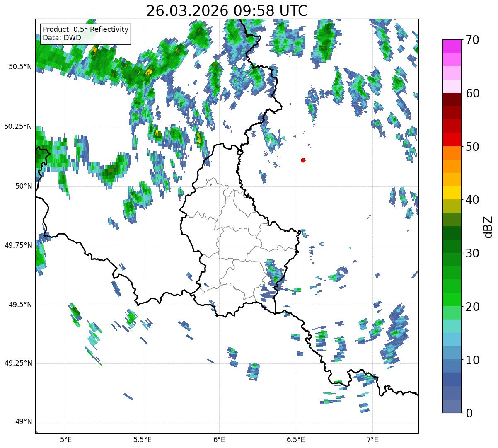Click the "Data: DWD" text
Image resolution: width=498 pixels, height=448 pixels.
click(x=62, y=38)
